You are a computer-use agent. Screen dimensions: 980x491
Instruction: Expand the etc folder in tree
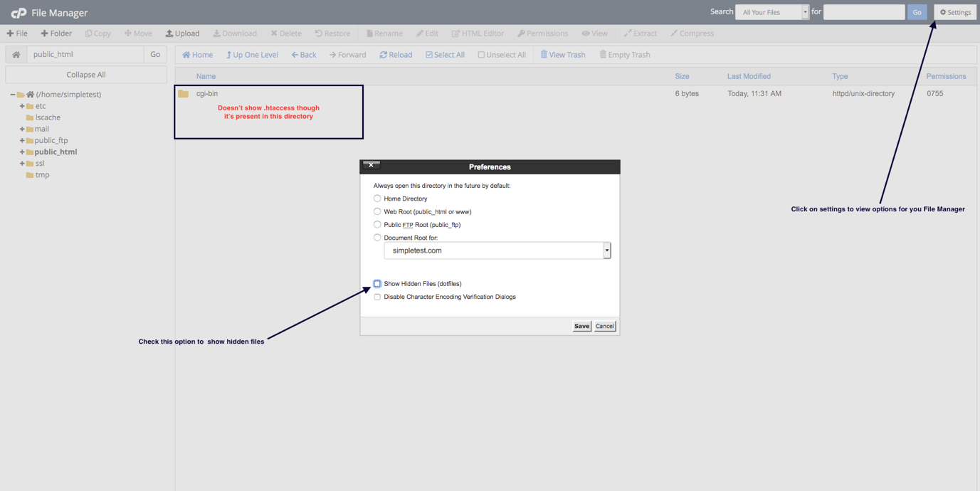22,106
